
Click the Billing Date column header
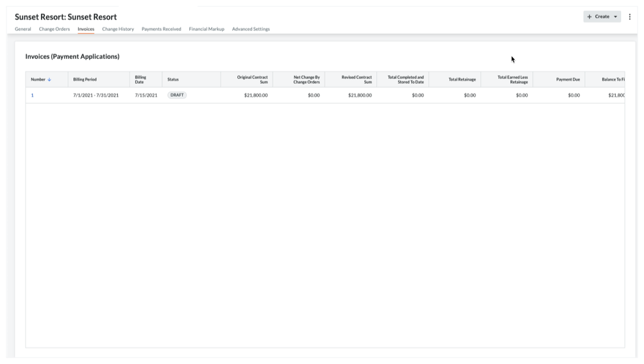pos(140,79)
